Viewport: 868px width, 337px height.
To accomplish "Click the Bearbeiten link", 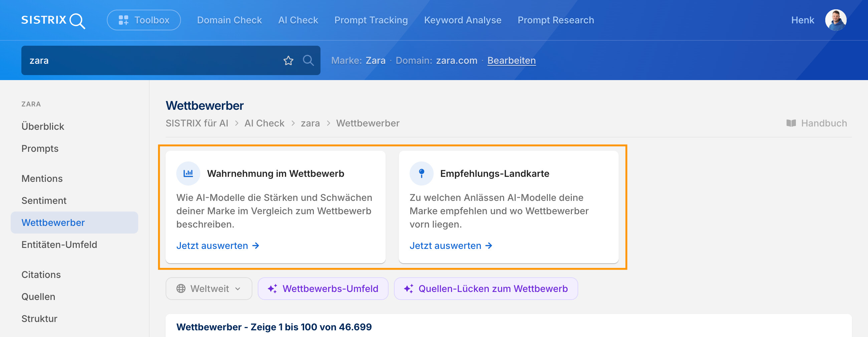I will click(511, 61).
